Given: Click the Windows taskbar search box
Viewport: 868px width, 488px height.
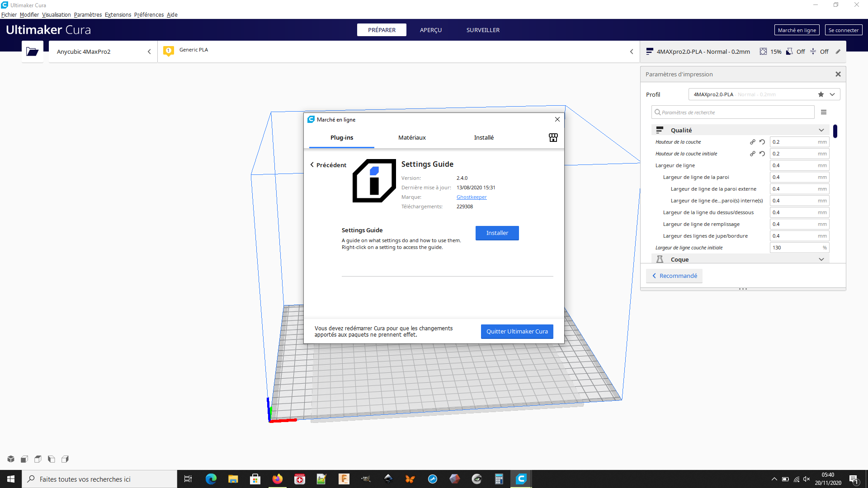Looking at the screenshot, I should [99, 479].
